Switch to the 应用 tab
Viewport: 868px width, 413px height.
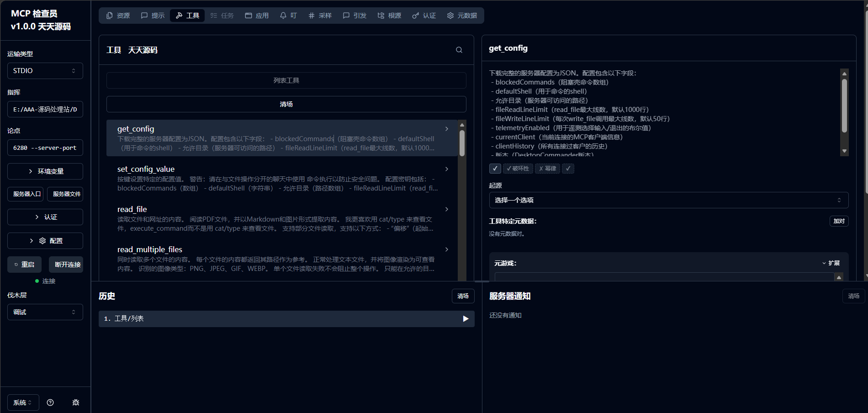[x=257, y=16]
